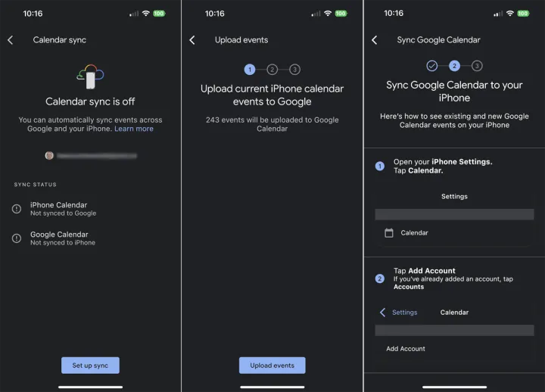Tap back arrow on Sync Google Calendar screen
545x392 pixels.
[x=374, y=40]
